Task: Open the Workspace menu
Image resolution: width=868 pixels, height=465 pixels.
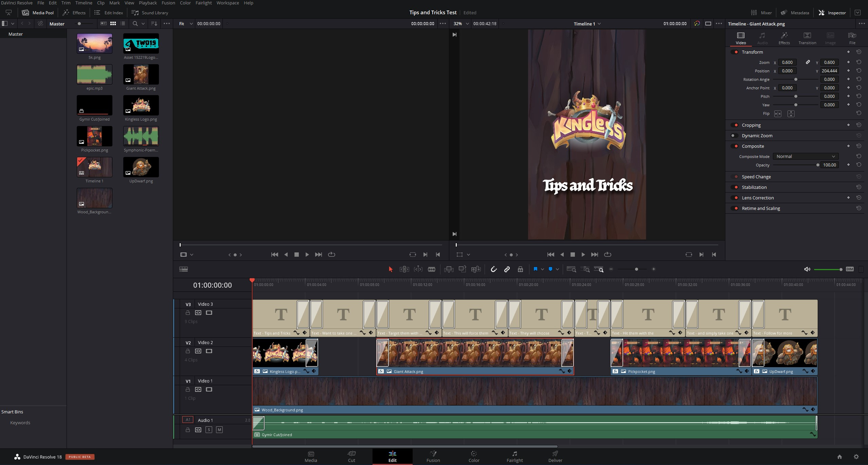Action: [x=228, y=3]
